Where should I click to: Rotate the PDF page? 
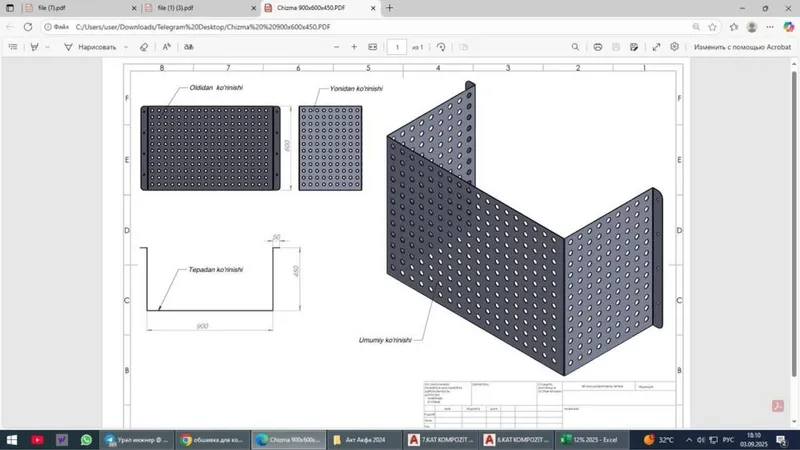pyautogui.click(x=441, y=47)
